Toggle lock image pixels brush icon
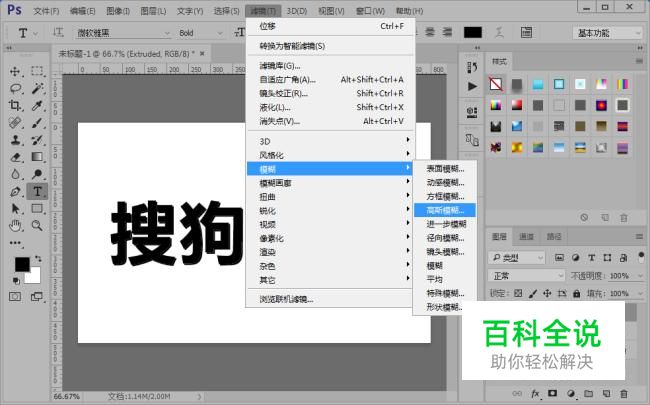This screenshot has width=650, height=405. pyautogui.click(x=533, y=293)
